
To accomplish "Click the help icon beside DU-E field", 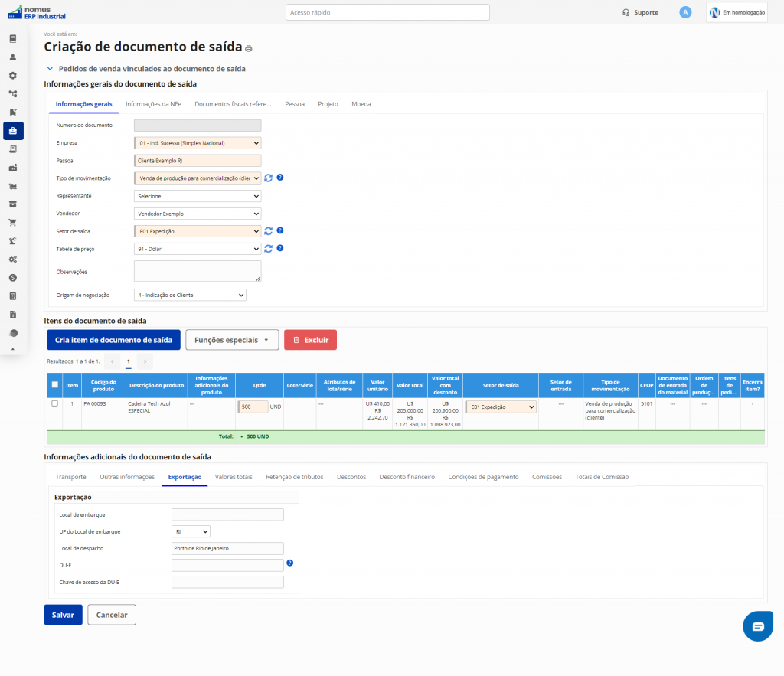I will coord(290,563).
